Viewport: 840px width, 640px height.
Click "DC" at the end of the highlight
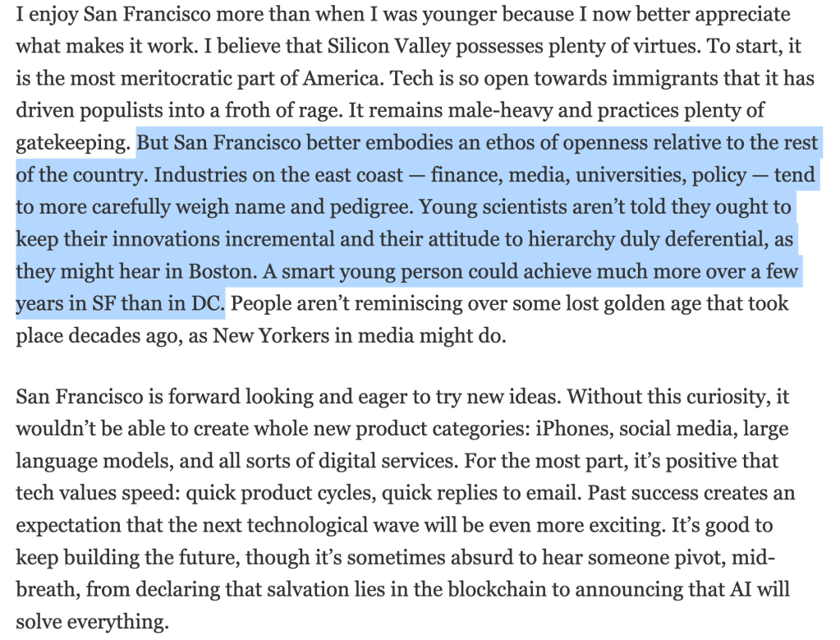click(211, 304)
